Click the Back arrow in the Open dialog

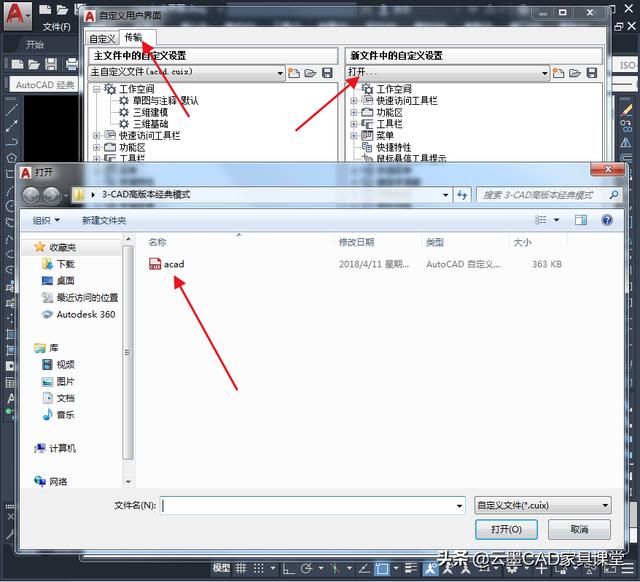(x=31, y=195)
